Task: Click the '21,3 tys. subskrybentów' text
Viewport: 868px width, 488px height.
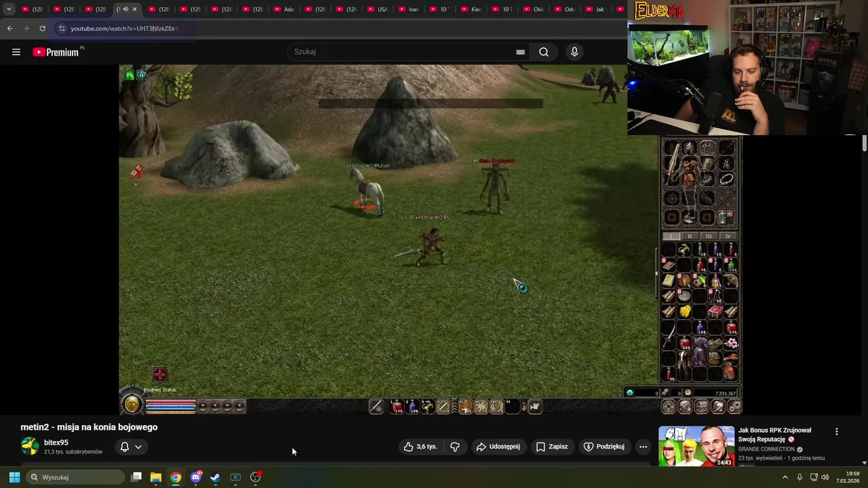Action: (x=73, y=452)
